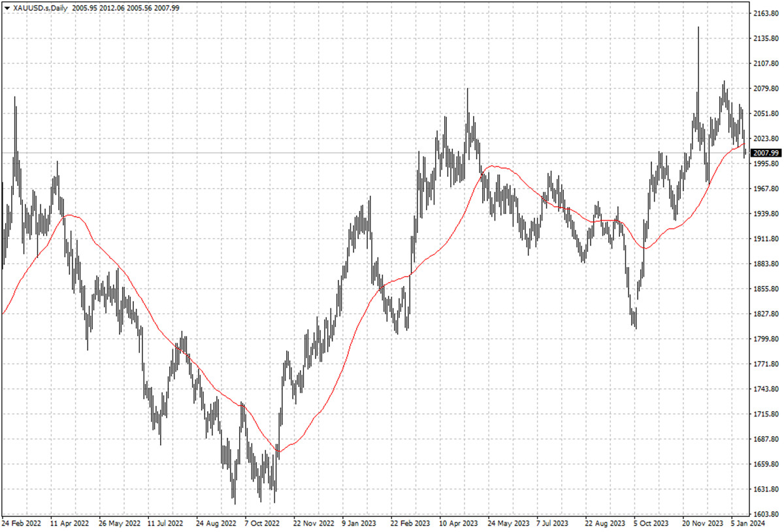Click the 1995.80 price axis label
The width and height of the screenshot is (784, 532).
click(x=765, y=164)
